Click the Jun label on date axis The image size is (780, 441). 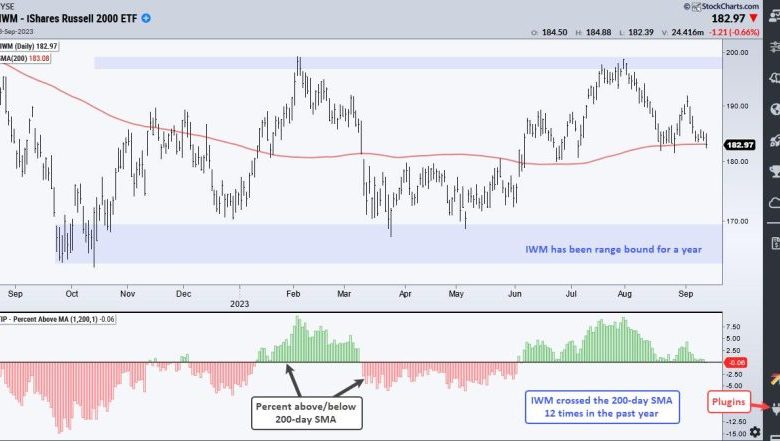pos(515,294)
